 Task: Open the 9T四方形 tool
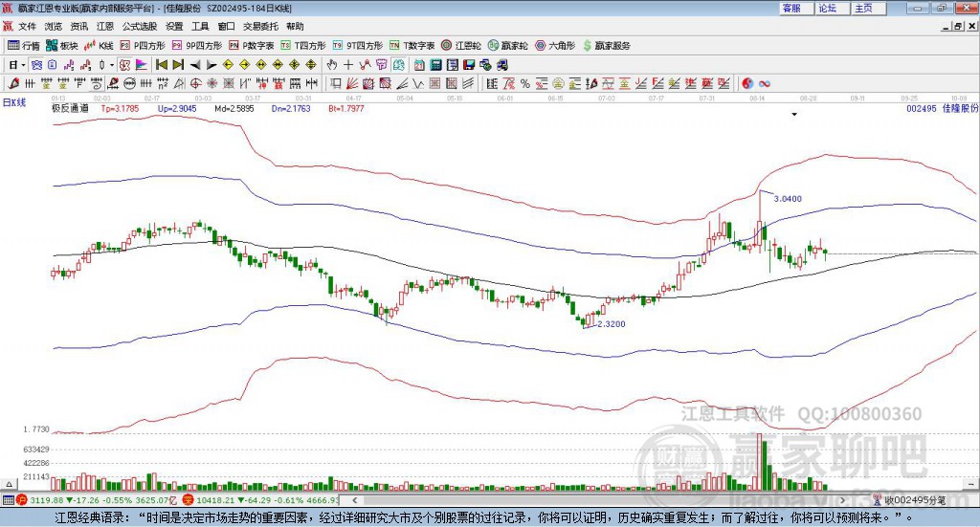pyautogui.click(x=358, y=46)
